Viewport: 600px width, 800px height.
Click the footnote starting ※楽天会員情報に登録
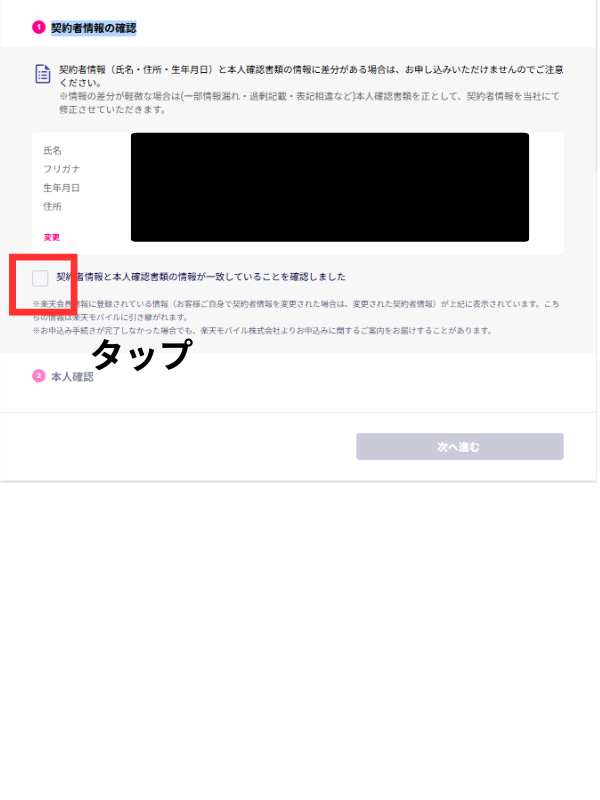click(296, 310)
